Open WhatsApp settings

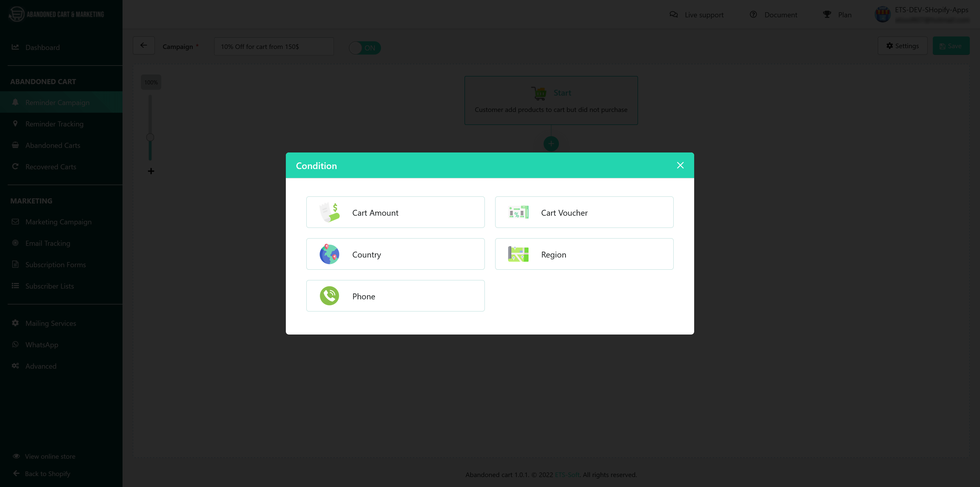click(61, 344)
